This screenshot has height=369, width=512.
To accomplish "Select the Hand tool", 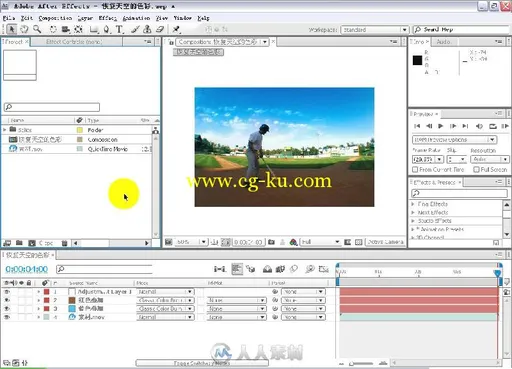I will click(24, 29).
